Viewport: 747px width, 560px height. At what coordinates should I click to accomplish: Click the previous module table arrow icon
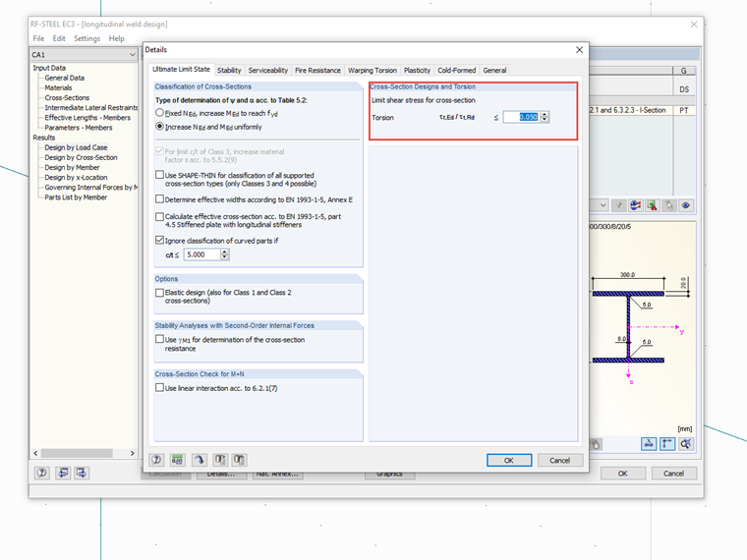click(62, 473)
